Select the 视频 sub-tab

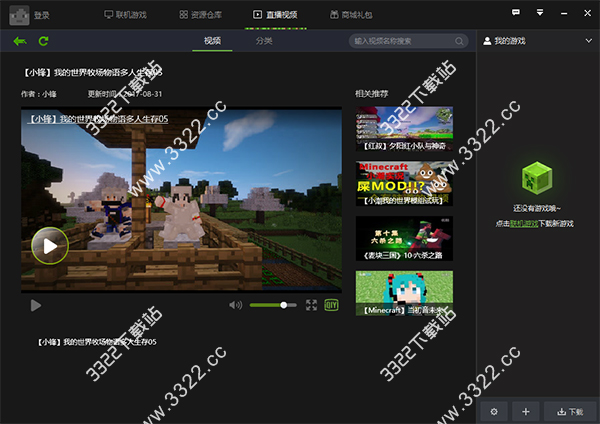click(x=212, y=41)
